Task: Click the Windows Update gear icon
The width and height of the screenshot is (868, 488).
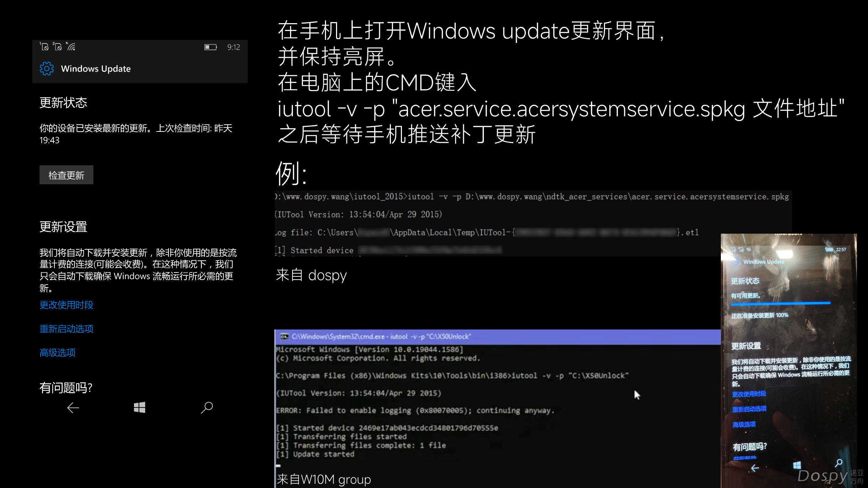Action: [47, 68]
